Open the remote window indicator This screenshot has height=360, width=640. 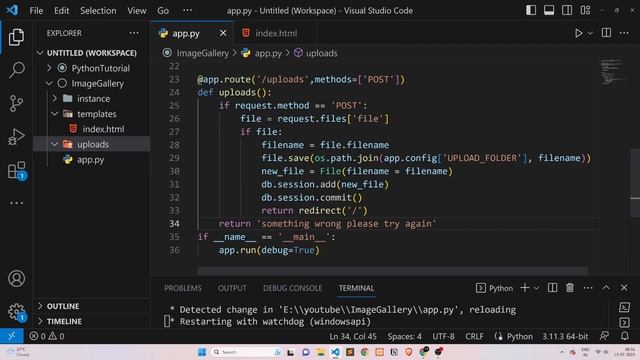[x=11, y=336]
